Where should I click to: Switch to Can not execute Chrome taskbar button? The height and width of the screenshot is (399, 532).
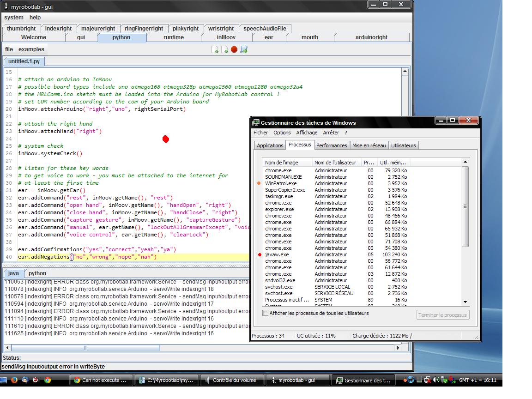point(101,380)
